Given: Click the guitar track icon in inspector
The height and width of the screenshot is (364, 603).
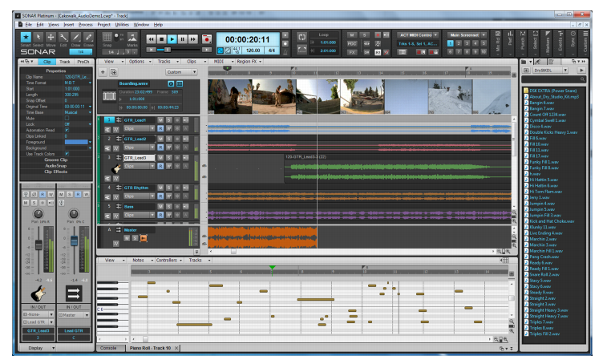Looking at the screenshot, I should [x=38, y=293].
